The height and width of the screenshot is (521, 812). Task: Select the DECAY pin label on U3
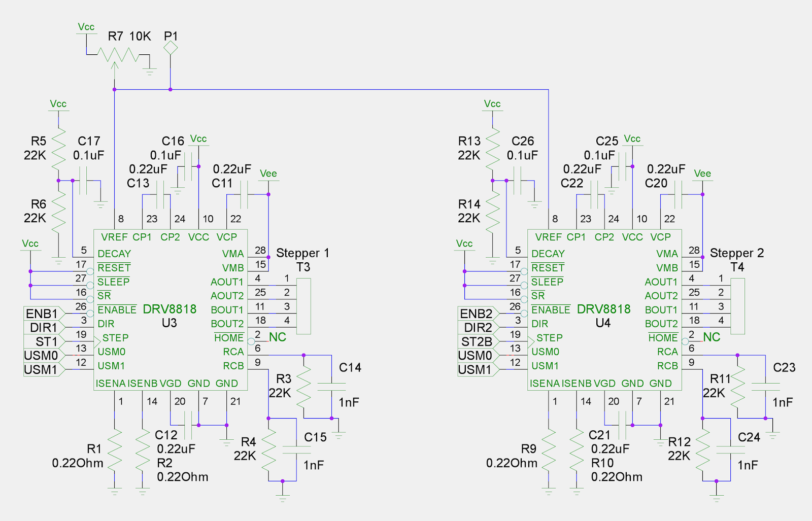click(x=114, y=254)
